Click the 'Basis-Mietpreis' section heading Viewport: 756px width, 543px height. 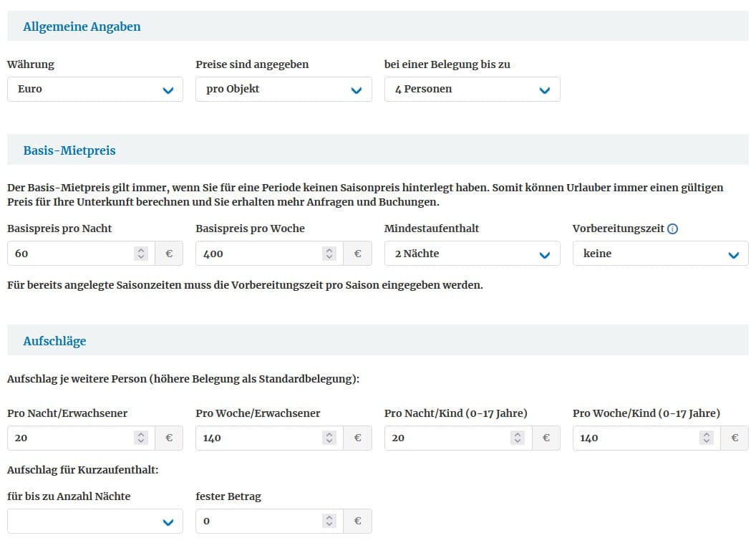click(69, 150)
